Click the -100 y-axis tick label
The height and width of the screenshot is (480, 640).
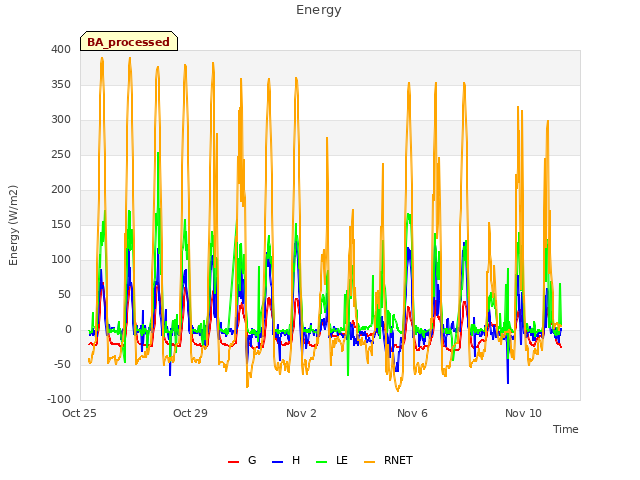pyautogui.click(x=59, y=400)
